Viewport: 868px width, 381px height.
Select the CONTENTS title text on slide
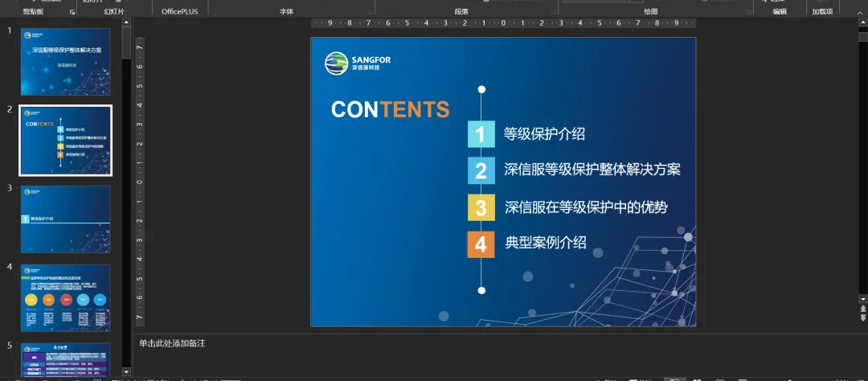click(x=391, y=109)
